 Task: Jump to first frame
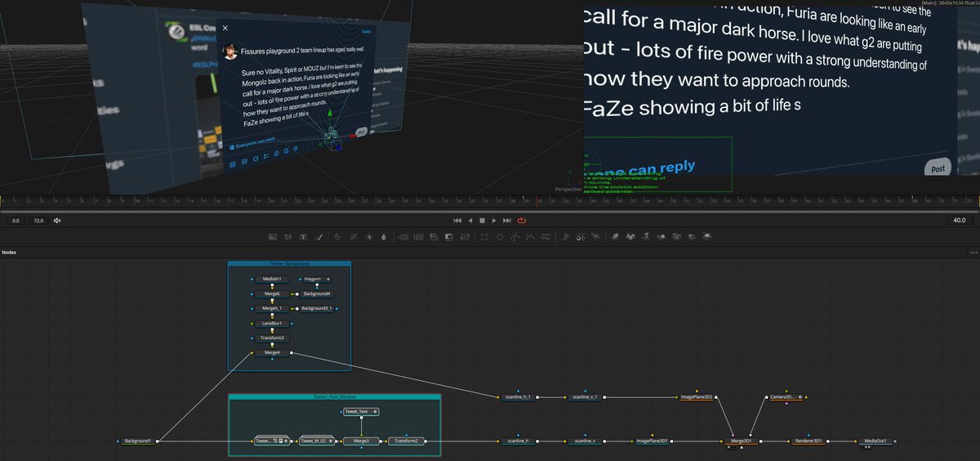click(457, 220)
